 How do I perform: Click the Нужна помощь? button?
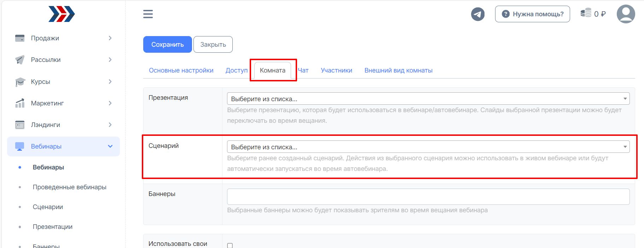532,14
